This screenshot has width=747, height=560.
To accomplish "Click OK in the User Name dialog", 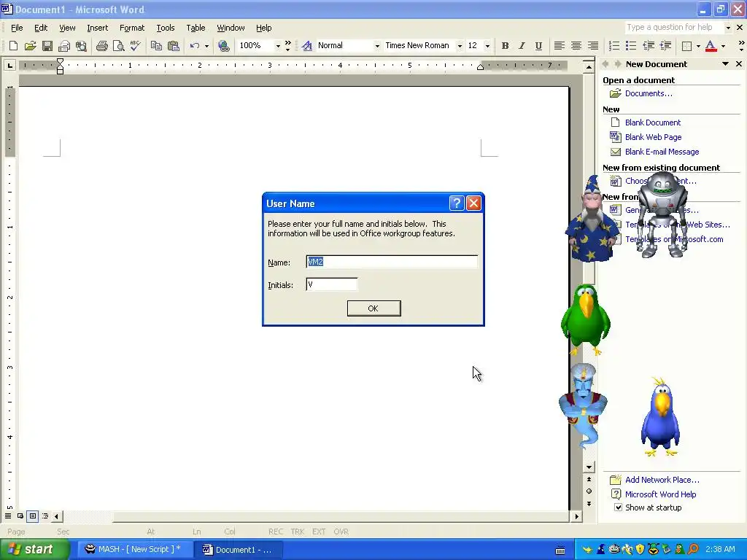I will point(373,308).
